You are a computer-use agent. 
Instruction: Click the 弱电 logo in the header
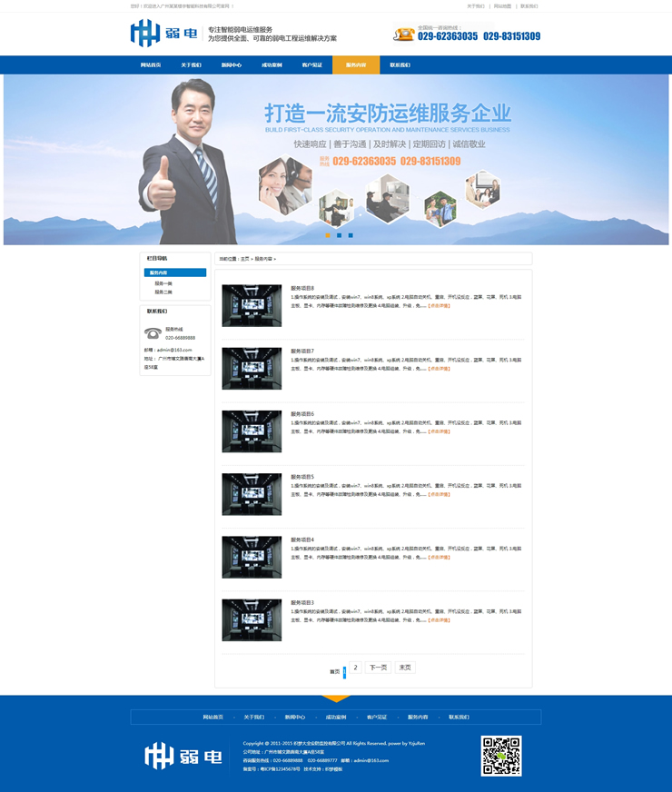[x=163, y=34]
